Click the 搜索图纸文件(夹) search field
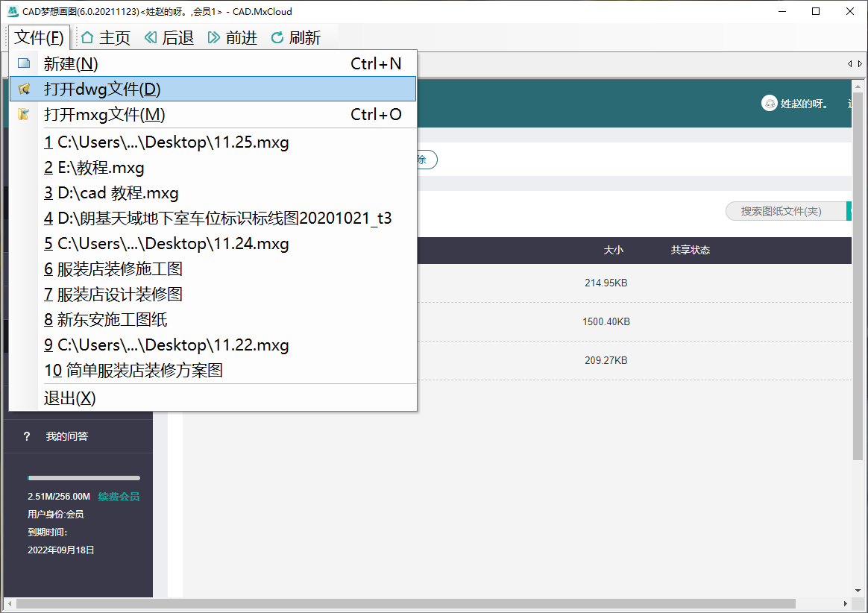 click(786, 211)
